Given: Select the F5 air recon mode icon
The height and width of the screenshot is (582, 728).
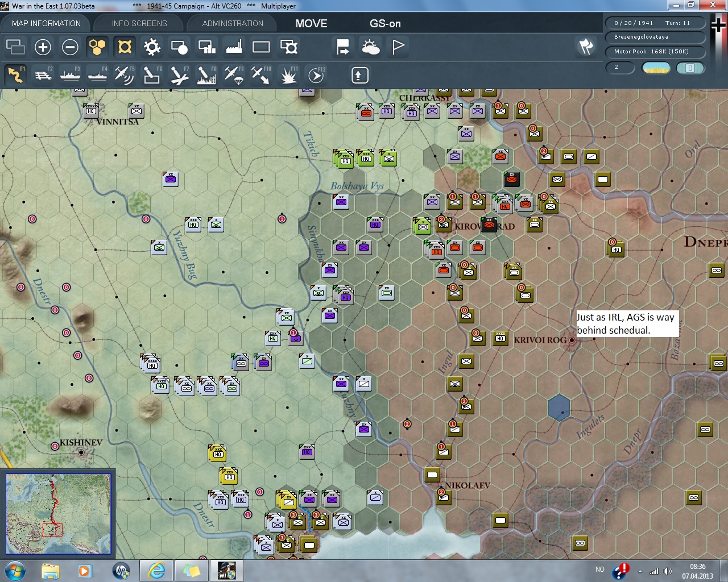Looking at the screenshot, I should click(125, 75).
